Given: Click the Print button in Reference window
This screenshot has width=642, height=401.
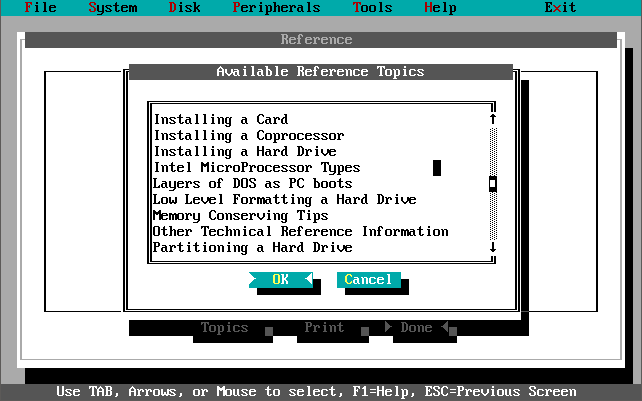Looking at the screenshot, I should [324, 328].
